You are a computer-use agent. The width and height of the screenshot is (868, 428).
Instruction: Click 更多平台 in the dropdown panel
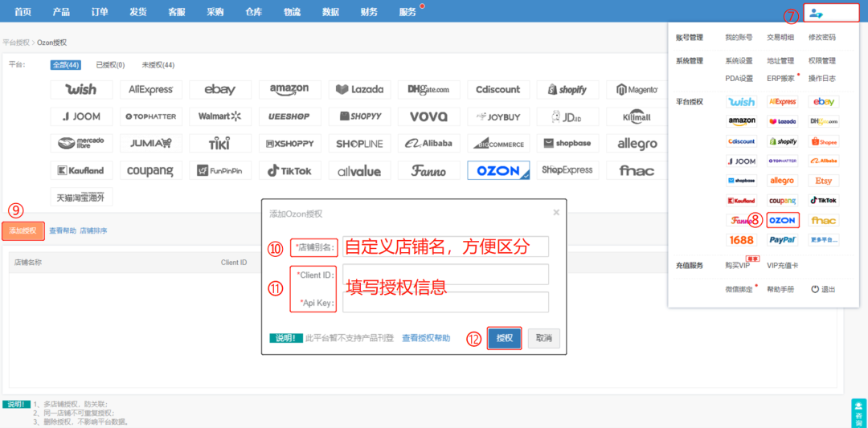[x=824, y=240]
